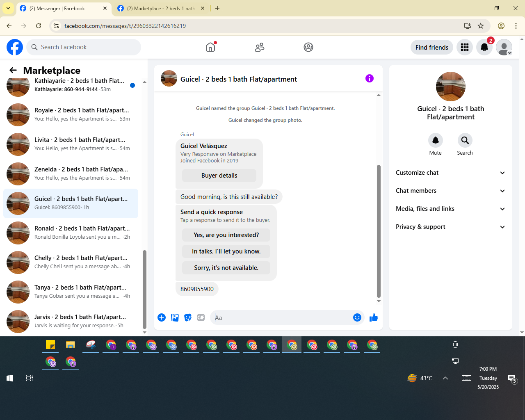Bookmark this page with star icon

pos(481,26)
